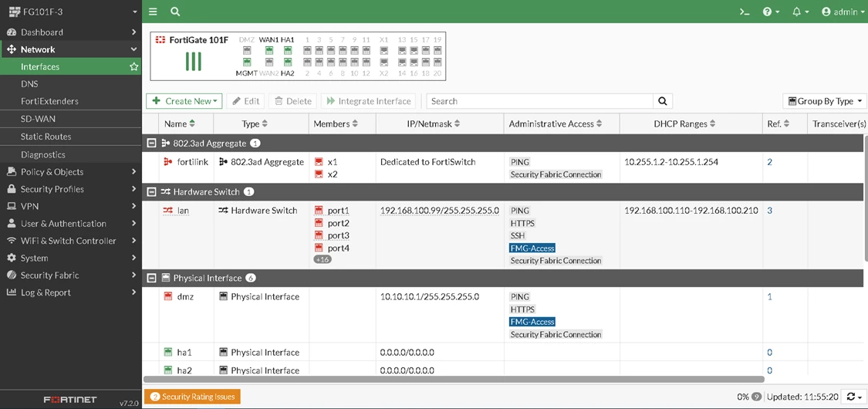Select the fortilink interface row
The width and height of the screenshot is (868, 409).
(x=502, y=167)
